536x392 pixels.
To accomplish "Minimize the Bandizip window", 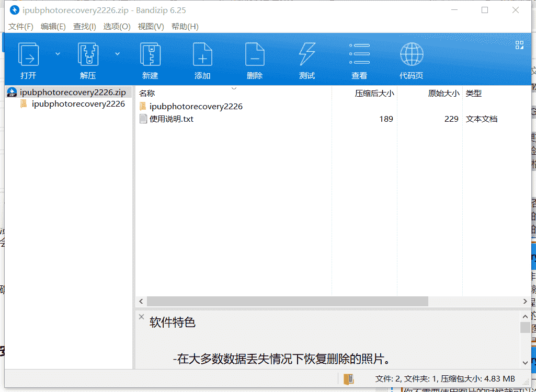I will pyautogui.click(x=454, y=10).
